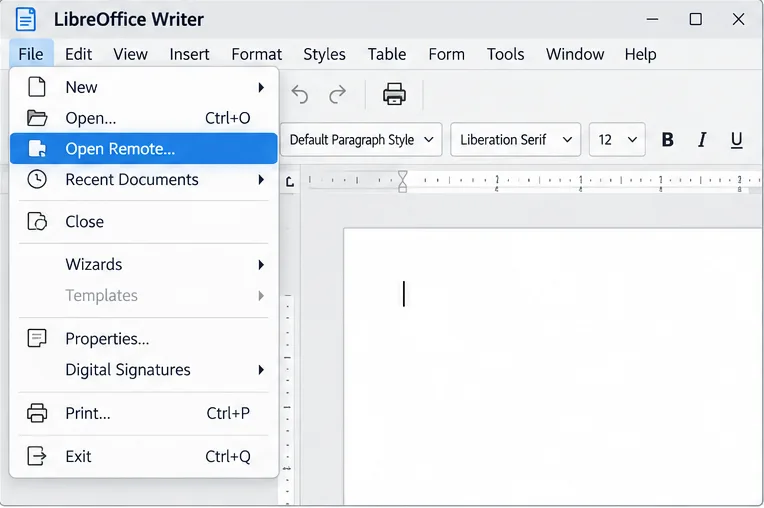The height and width of the screenshot is (508, 764).
Task: Choose the Digital Signatures menu entry
Action: [x=144, y=370]
